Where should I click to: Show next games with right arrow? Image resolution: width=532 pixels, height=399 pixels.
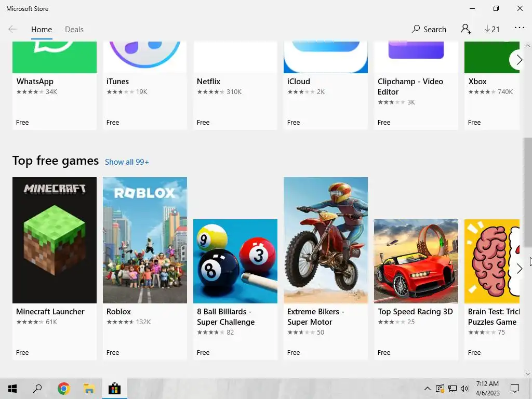click(x=518, y=269)
